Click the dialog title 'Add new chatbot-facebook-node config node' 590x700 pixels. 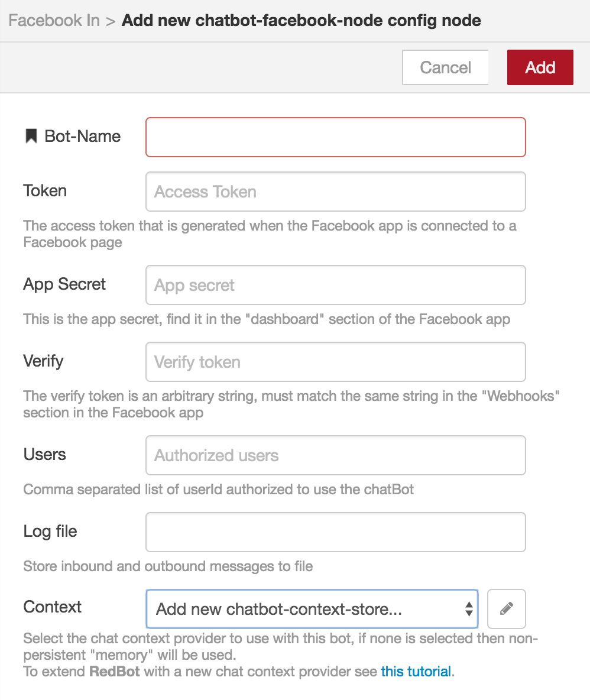[302, 21]
